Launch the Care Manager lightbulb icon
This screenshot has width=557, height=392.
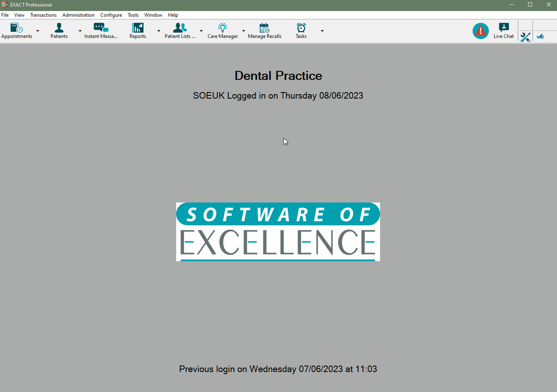coord(223,28)
